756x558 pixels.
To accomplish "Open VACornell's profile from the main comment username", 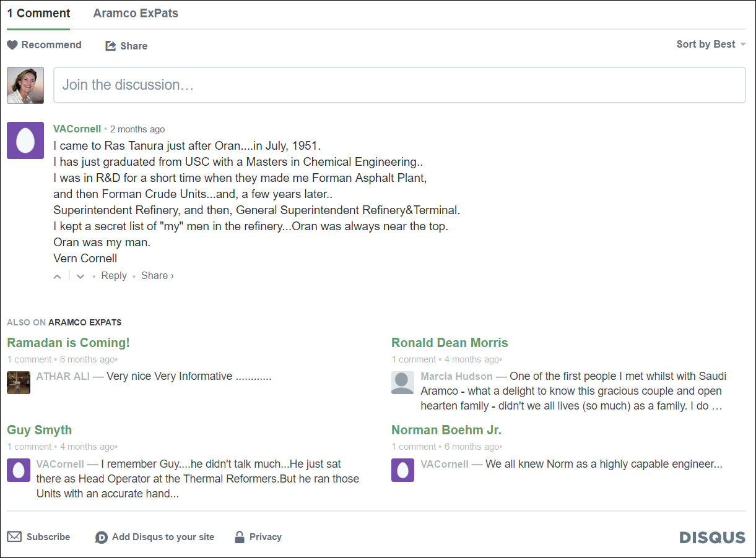I will (x=77, y=129).
